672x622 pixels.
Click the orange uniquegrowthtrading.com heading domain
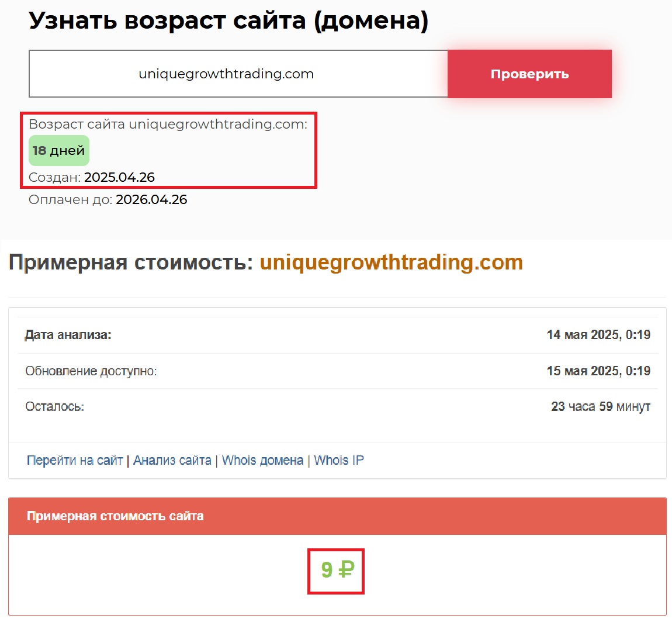391,262
